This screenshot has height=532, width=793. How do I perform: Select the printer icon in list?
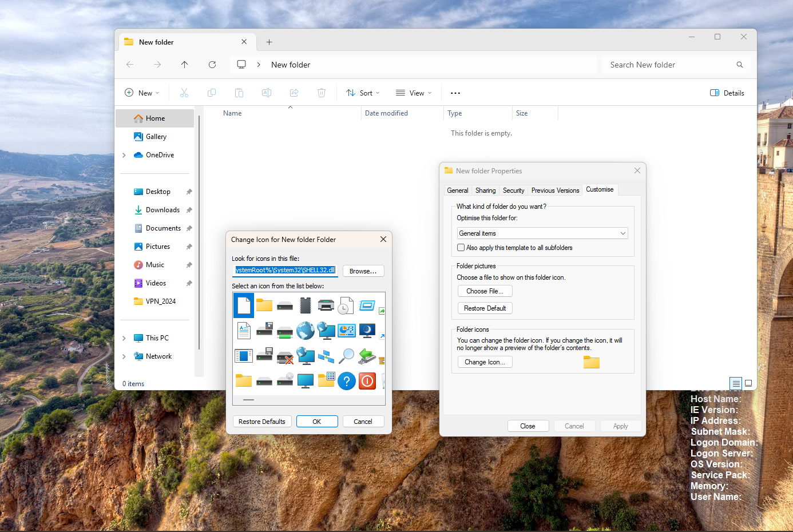click(326, 305)
